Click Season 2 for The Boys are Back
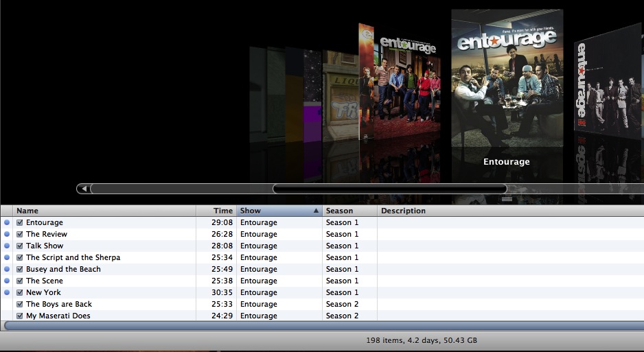Screen dimensions: 644x352 [x=342, y=304]
